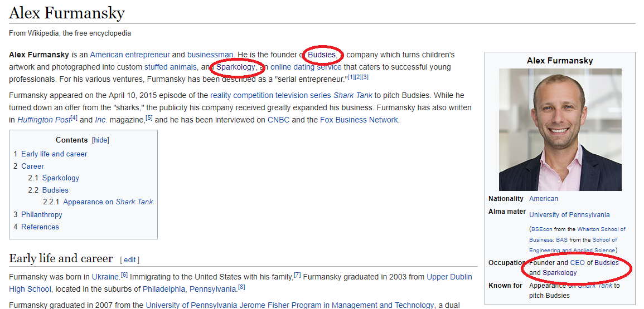Open the CNBC link
The width and height of the screenshot is (644, 309).
tap(278, 120)
